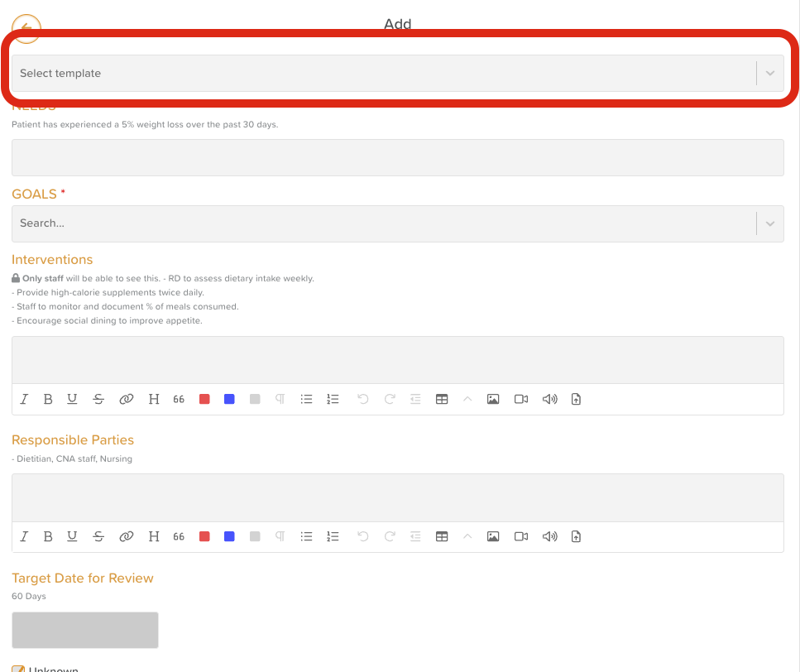Toggle the Unknown checkbox

pos(18,669)
